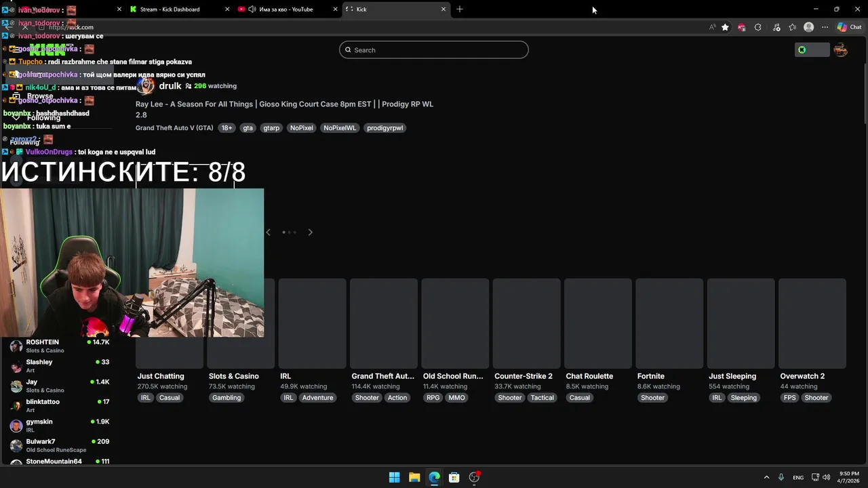Image resolution: width=868 pixels, height=488 pixels.
Task: Close the Kick tab
Action: click(x=443, y=9)
